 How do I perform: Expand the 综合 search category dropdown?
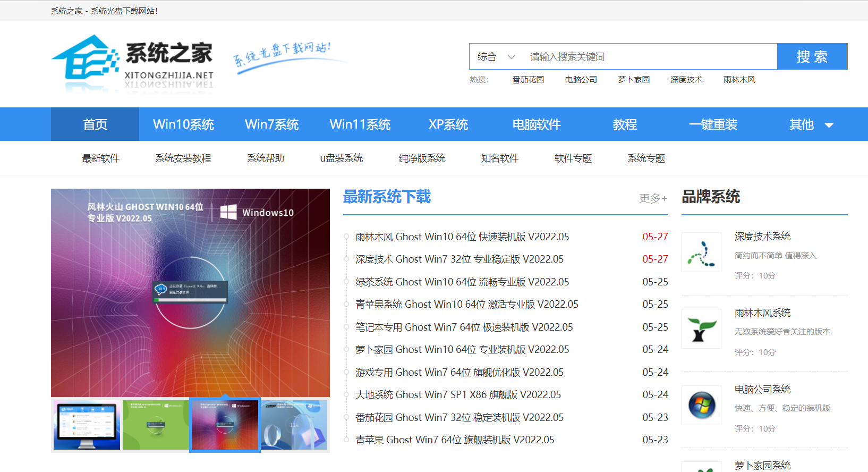[496, 57]
